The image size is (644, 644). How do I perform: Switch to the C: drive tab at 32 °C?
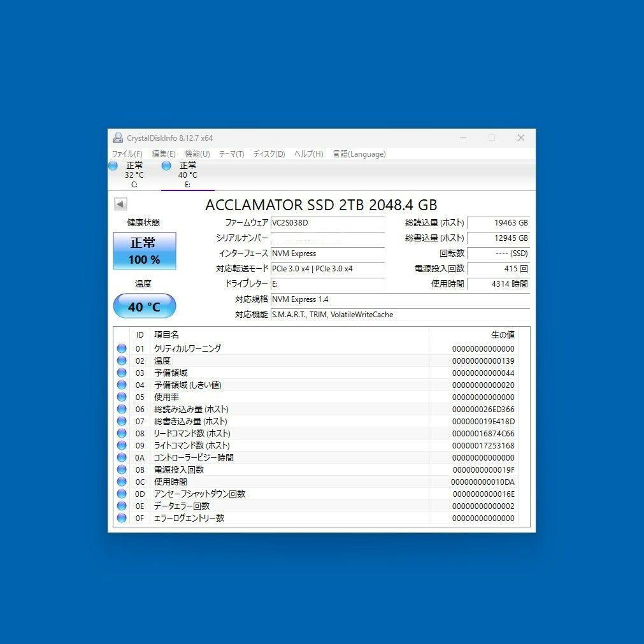click(134, 175)
